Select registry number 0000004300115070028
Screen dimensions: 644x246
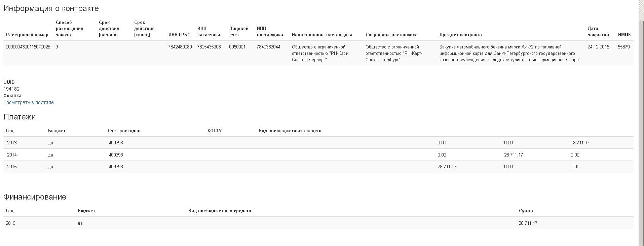28,47
